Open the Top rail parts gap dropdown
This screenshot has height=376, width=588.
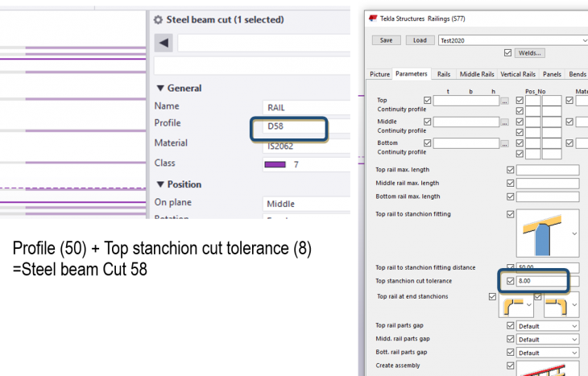pos(574,327)
